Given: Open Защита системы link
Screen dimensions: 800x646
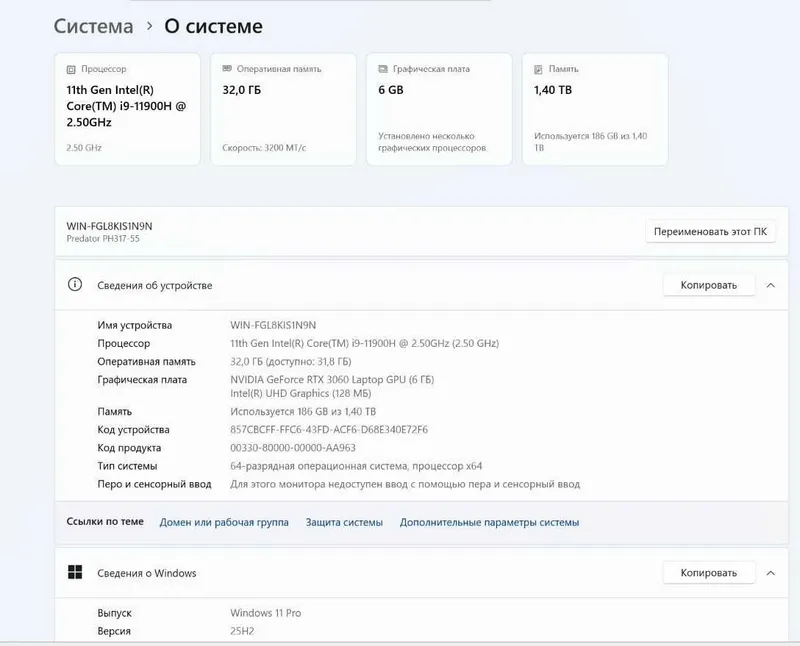Looking at the screenshot, I should pyautogui.click(x=344, y=523).
